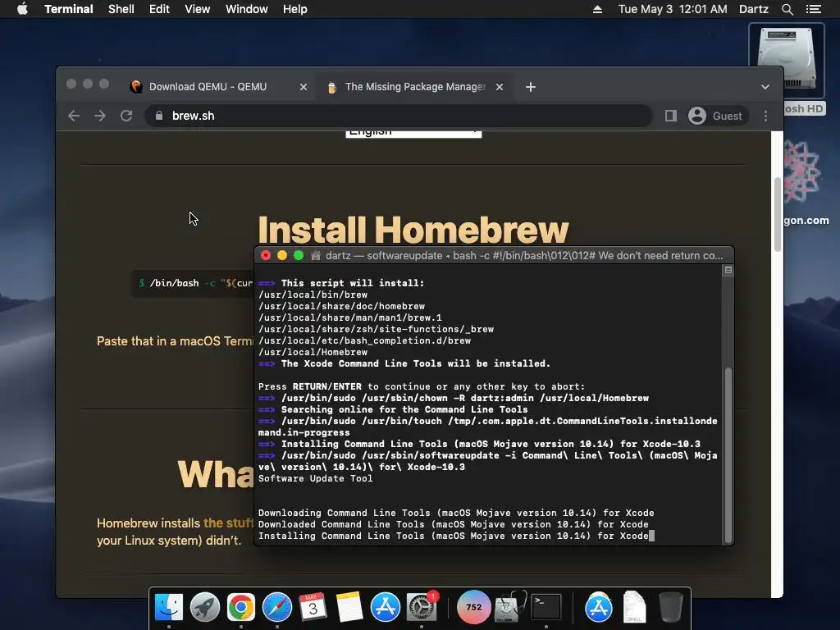
Task: Open System Preferences from the Dock
Action: (422, 607)
